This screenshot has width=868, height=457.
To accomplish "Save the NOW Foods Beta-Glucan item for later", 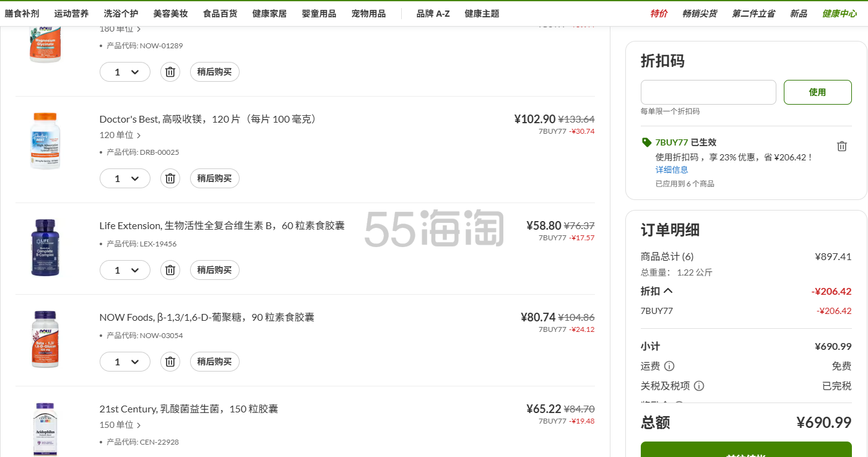I will (214, 362).
